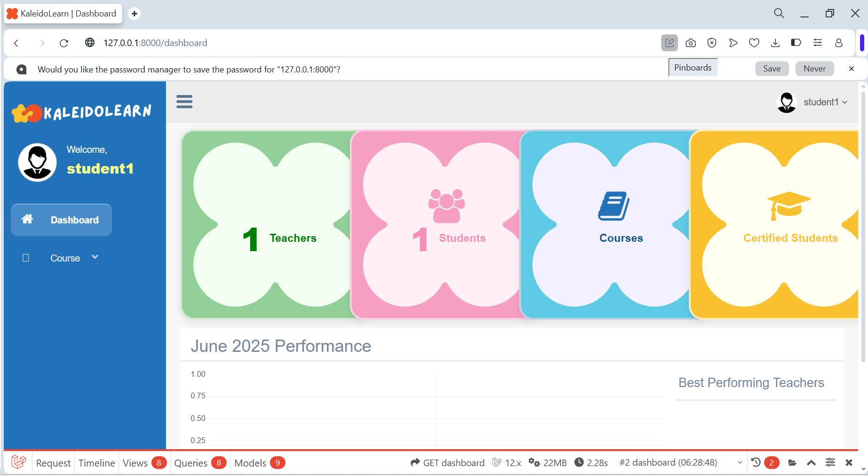Dismiss the password manager prompt
868x476 pixels.
[x=852, y=69]
